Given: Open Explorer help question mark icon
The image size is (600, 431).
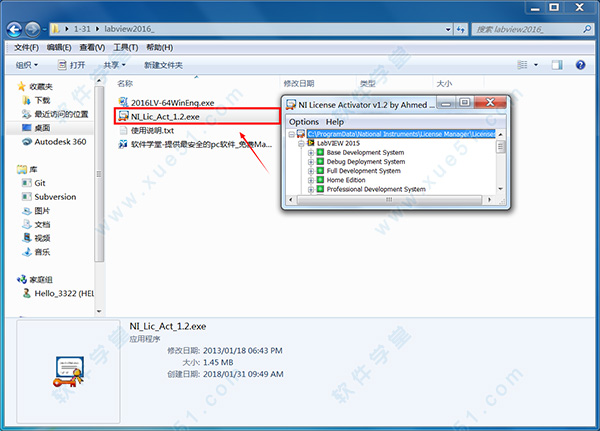Looking at the screenshot, I should 580,65.
